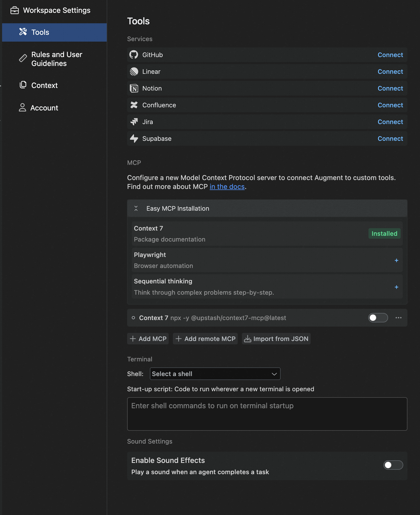Focus the terminal startup script text area

(x=267, y=414)
